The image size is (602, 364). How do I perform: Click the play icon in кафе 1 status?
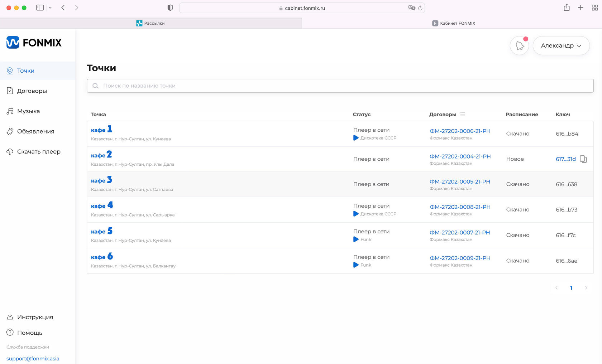[356, 138]
